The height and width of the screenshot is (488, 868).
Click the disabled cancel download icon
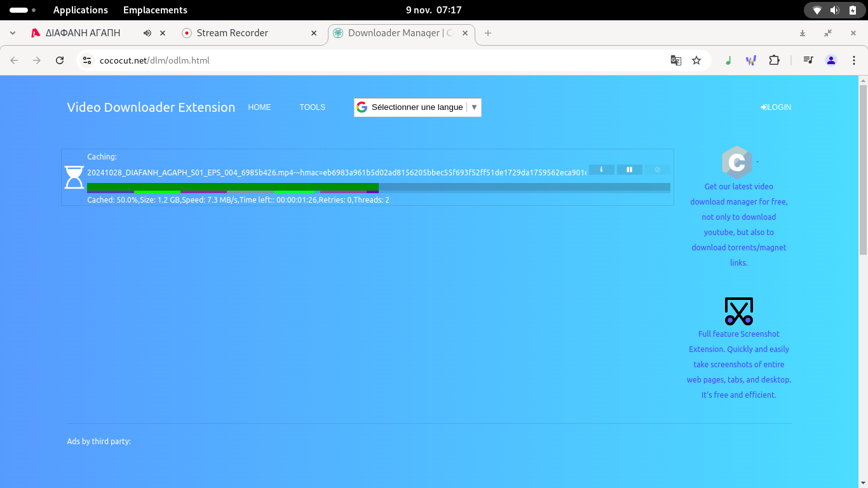click(x=658, y=170)
